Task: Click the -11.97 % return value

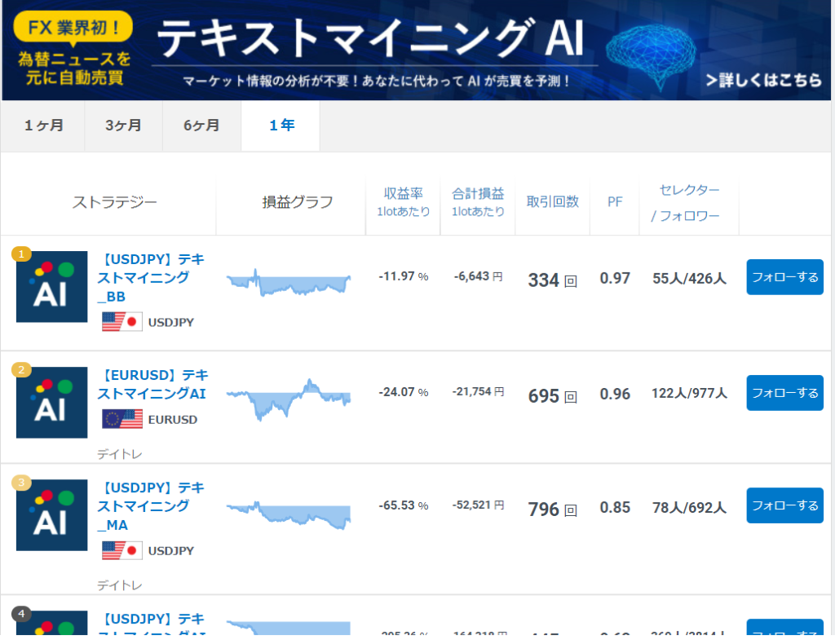Action: click(x=403, y=276)
